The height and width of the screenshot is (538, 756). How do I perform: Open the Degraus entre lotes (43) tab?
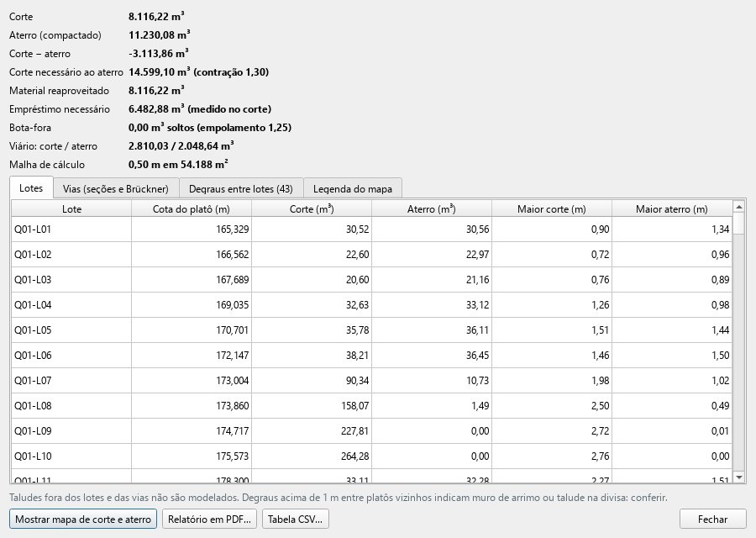click(241, 188)
